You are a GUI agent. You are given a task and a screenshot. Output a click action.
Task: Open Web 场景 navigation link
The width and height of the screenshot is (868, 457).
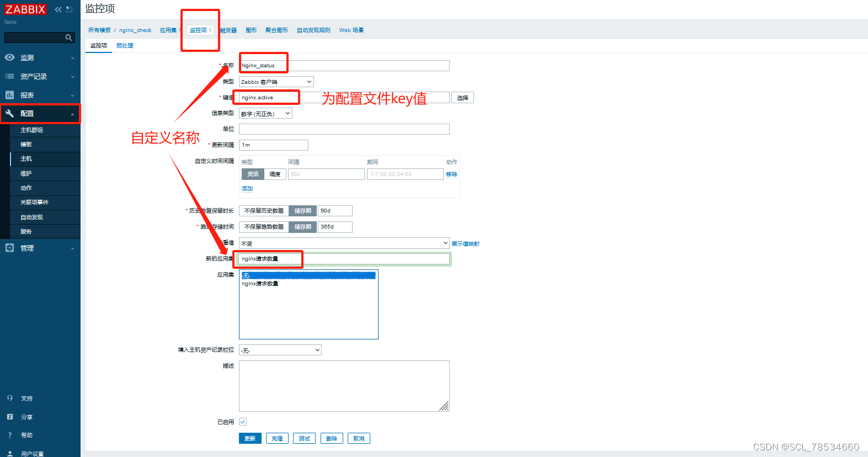pyautogui.click(x=352, y=30)
